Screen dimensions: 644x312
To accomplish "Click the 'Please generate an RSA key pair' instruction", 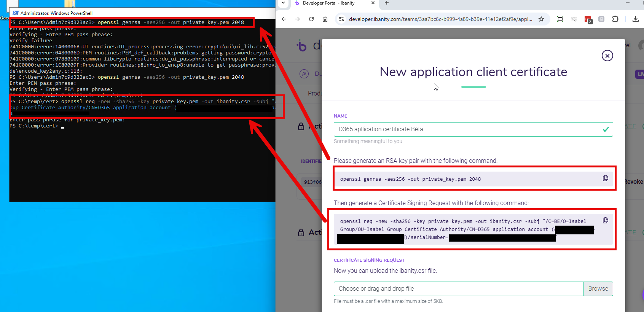I will click(416, 161).
